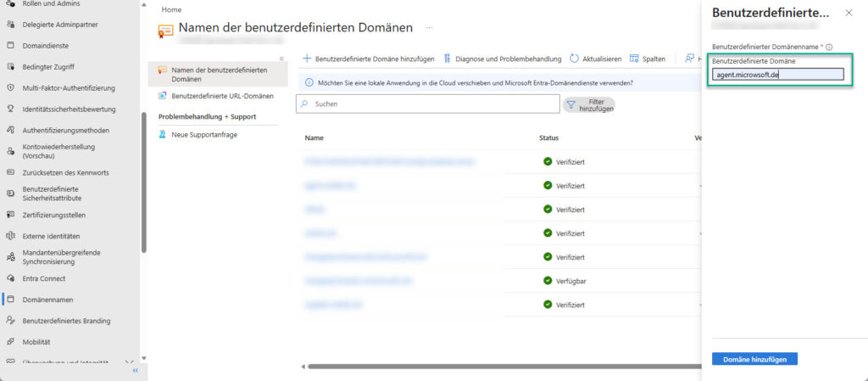
Task: Open the ellipsis menu beside page title
Action: pyautogui.click(x=430, y=28)
